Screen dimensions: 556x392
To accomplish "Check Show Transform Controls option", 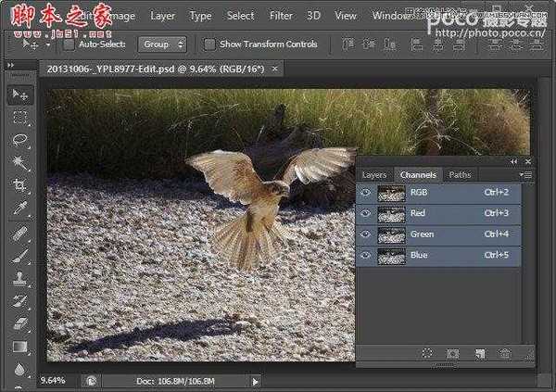I will (x=209, y=44).
